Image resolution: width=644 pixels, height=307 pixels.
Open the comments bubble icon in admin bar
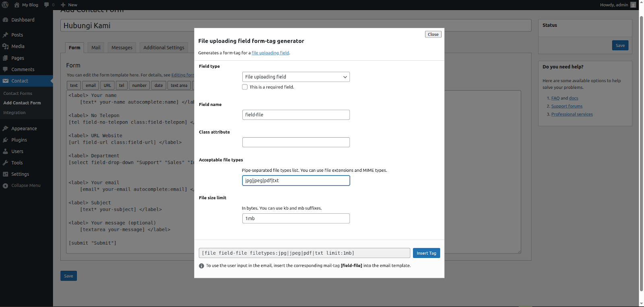47,5
